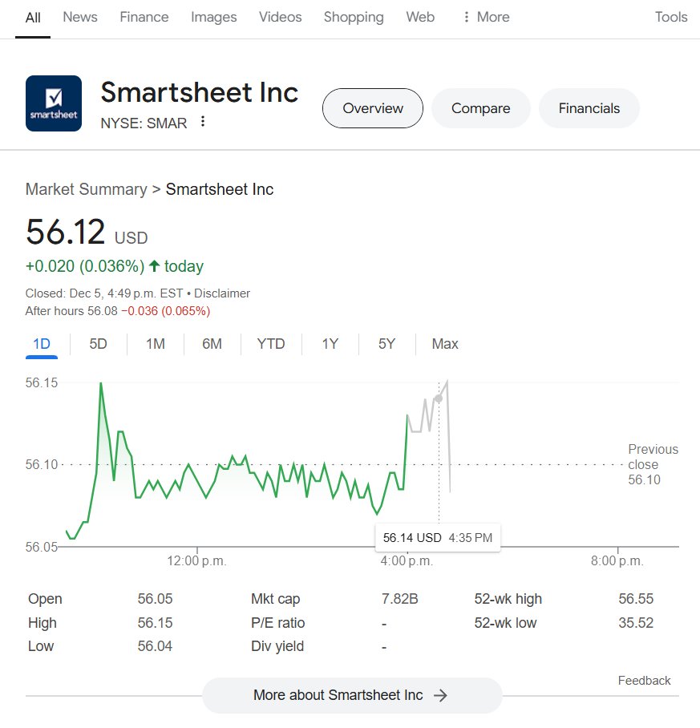Switch to the News search tab
This screenshot has width=700, height=728.
80,17
